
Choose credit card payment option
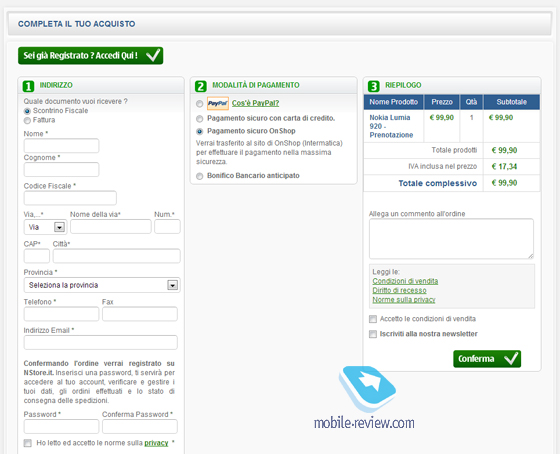coord(200,119)
